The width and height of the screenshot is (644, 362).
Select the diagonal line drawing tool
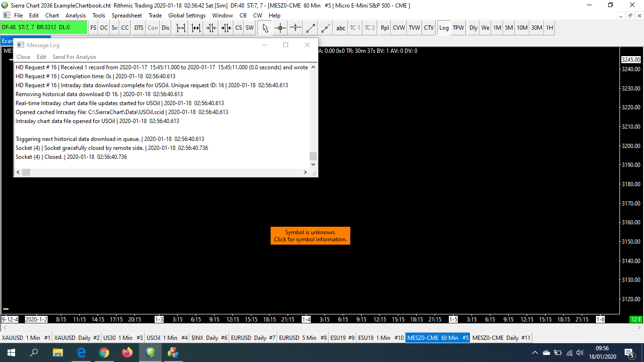point(311,28)
